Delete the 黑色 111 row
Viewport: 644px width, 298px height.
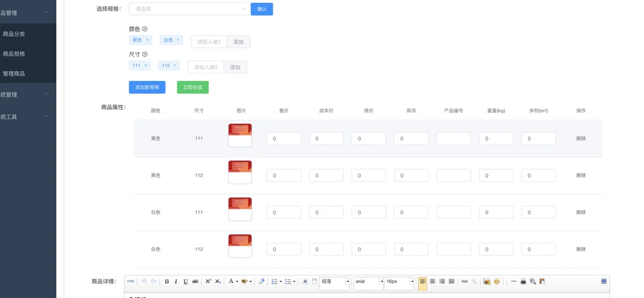pyautogui.click(x=581, y=139)
